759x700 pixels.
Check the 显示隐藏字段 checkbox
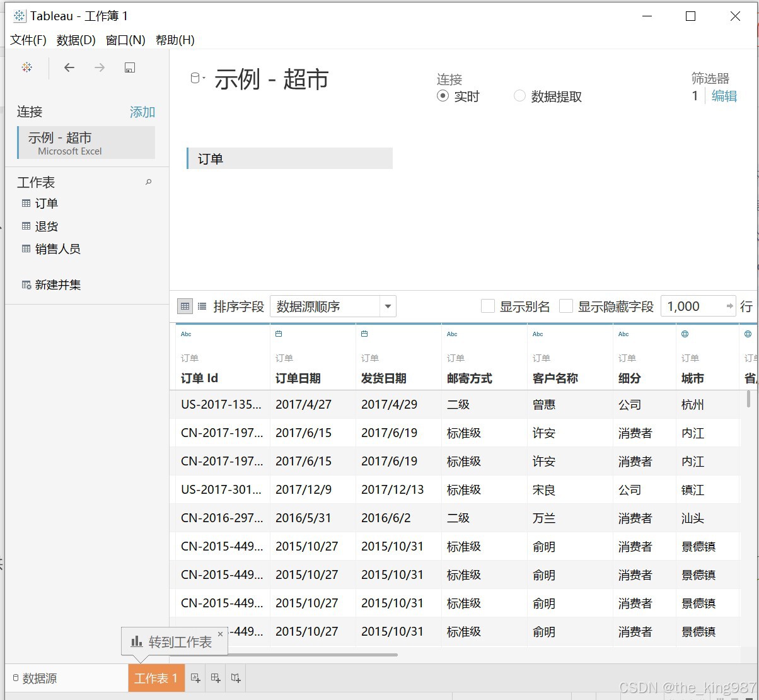pyautogui.click(x=566, y=306)
